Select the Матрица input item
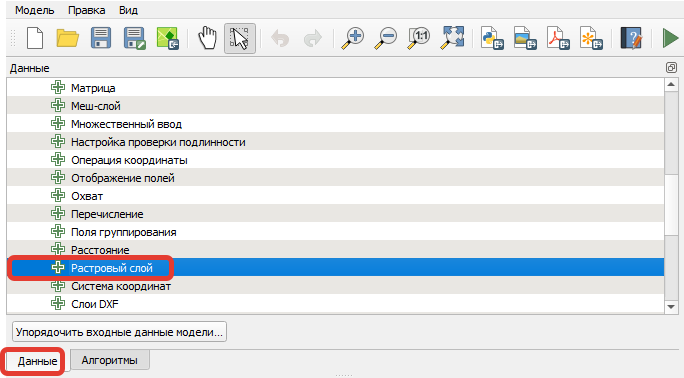The image size is (684, 378). coord(335,88)
